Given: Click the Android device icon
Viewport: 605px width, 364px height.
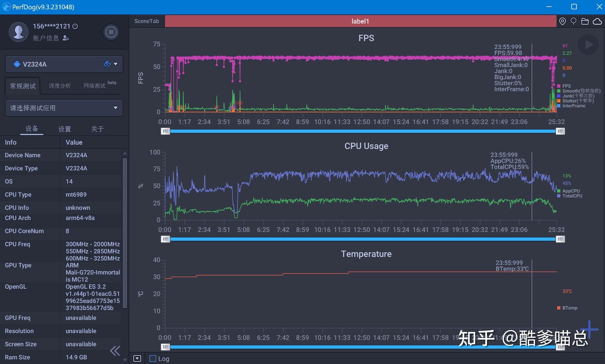Looking at the screenshot, I should [x=17, y=64].
